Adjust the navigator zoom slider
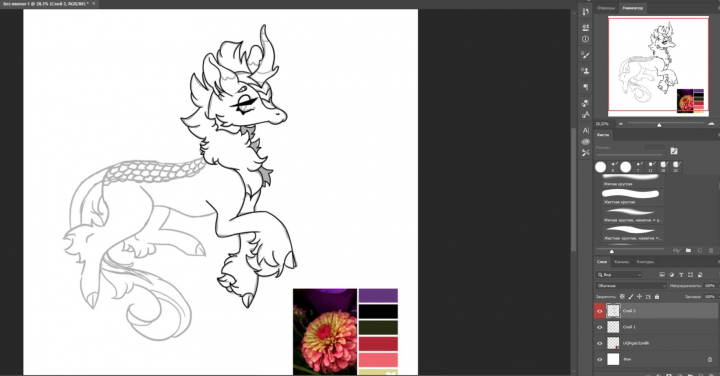720x376 pixels. [659, 124]
